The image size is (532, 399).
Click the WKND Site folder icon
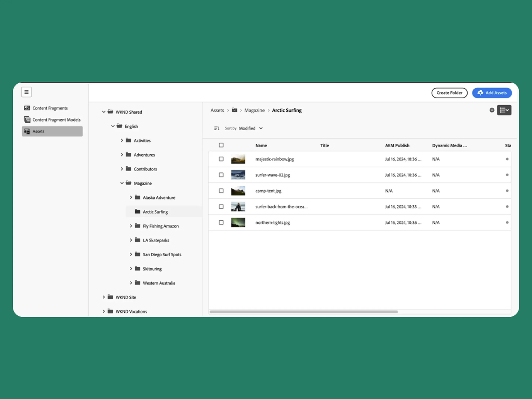(x=110, y=297)
